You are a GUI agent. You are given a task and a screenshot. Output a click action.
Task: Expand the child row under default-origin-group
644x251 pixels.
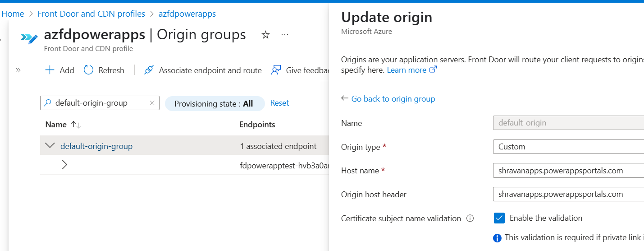click(x=64, y=165)
